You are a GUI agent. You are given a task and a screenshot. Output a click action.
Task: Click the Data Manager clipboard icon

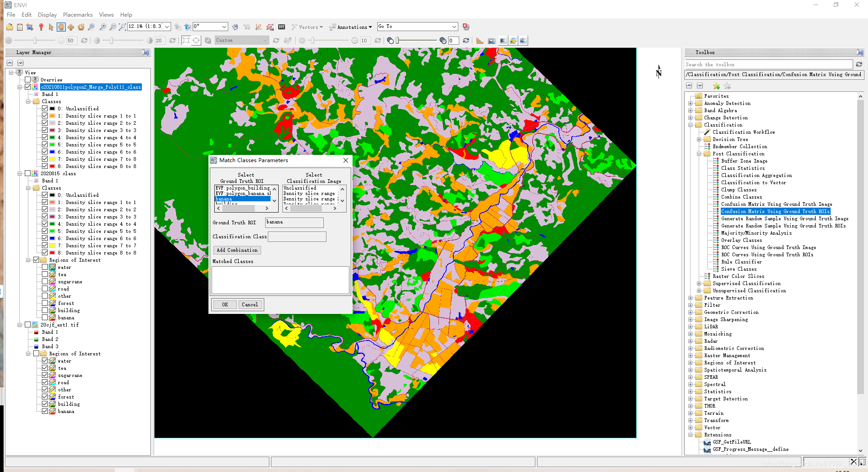tap(20, 27)
